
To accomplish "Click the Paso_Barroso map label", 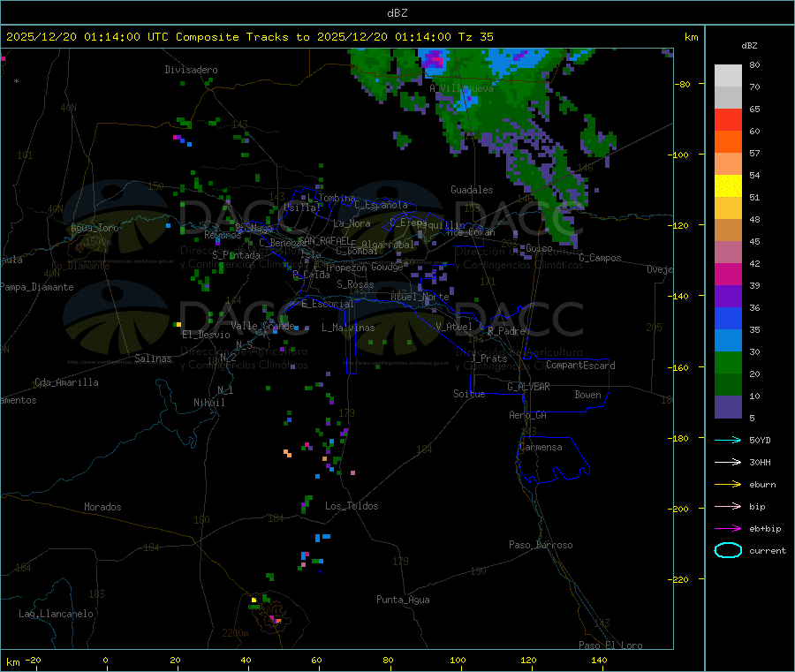I will click(541, 545).
